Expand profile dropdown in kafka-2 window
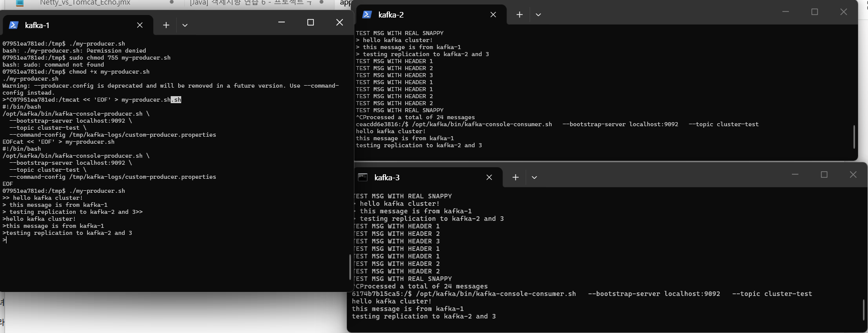Image resolution: width=868 pixels, height=333 pixels. (x=538, y=15)
